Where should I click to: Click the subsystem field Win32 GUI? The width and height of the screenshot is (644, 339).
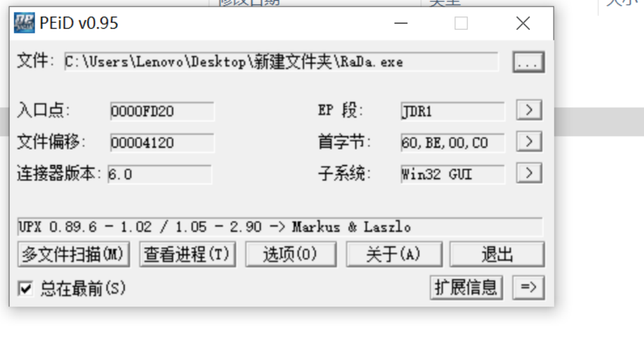(x=453, y=174)
